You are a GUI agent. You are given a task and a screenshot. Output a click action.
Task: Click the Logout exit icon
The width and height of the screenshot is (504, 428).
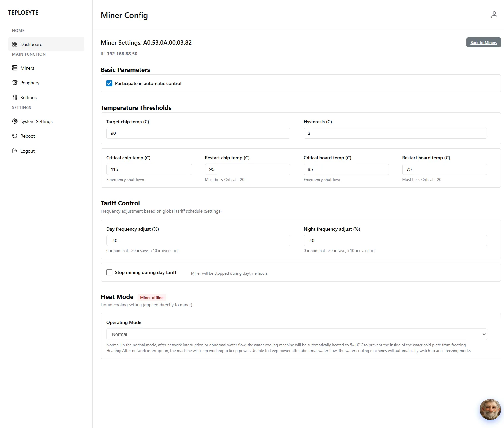(x=15, y=151)
